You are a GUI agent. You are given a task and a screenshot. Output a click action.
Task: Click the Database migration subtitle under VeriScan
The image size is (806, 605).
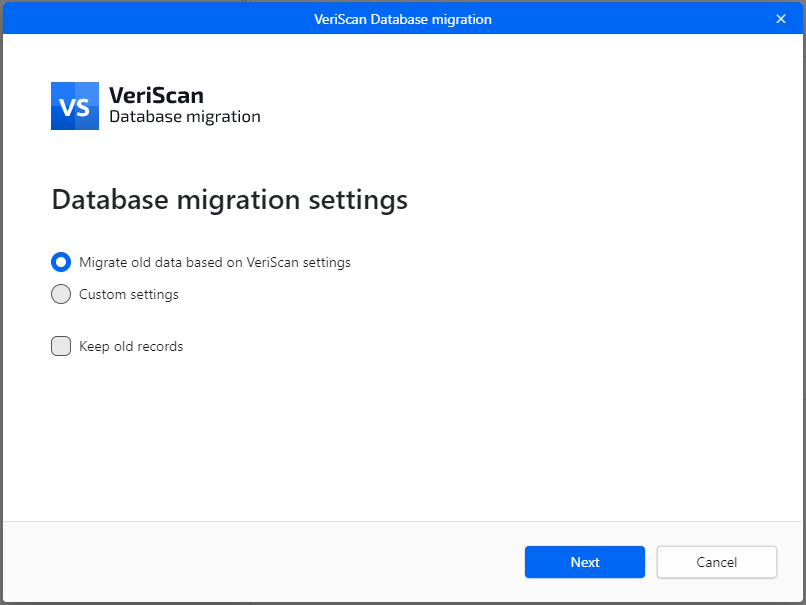coord(185,117)
